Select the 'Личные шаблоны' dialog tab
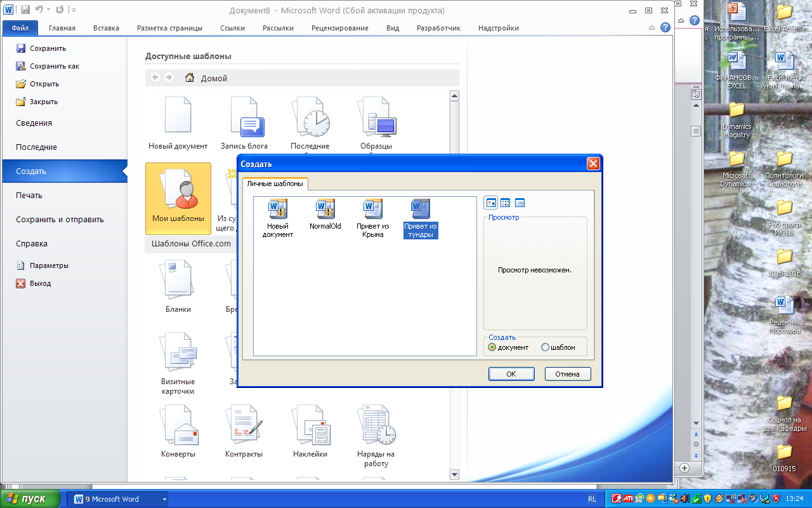The image size is (812, 508). point(275,184)
